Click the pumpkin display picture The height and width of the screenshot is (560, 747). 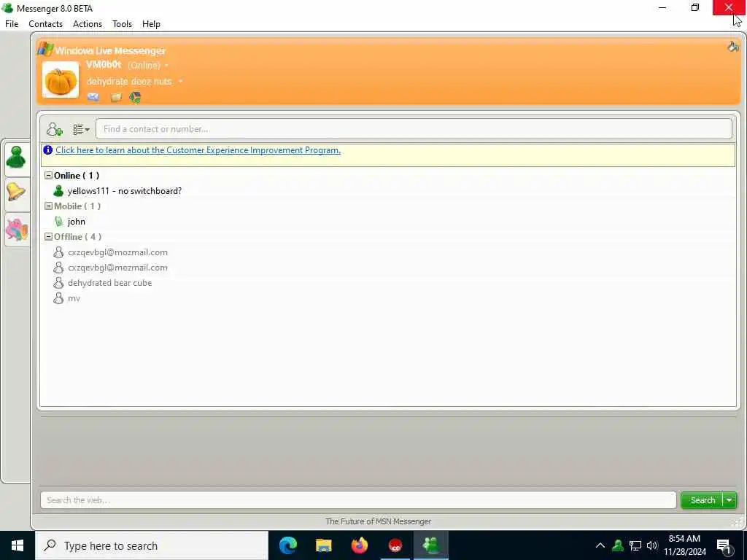pyautogui.click(x=61, y=80)
